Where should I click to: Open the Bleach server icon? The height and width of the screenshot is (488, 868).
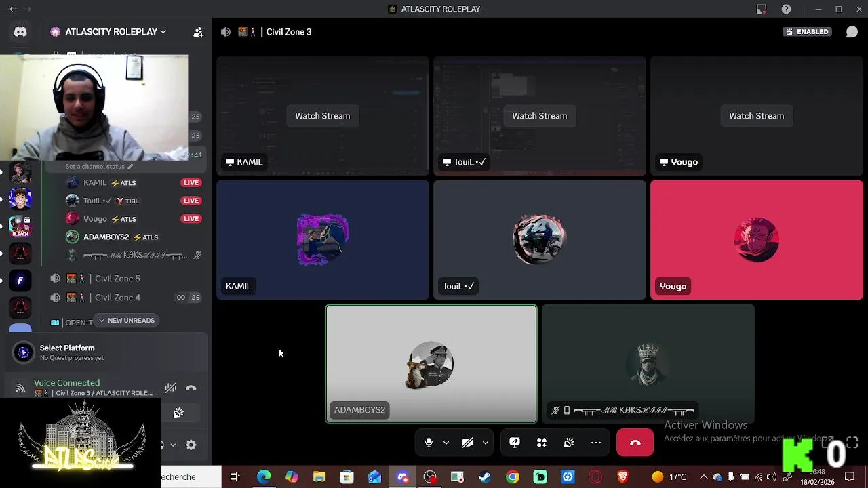(20, 226)
